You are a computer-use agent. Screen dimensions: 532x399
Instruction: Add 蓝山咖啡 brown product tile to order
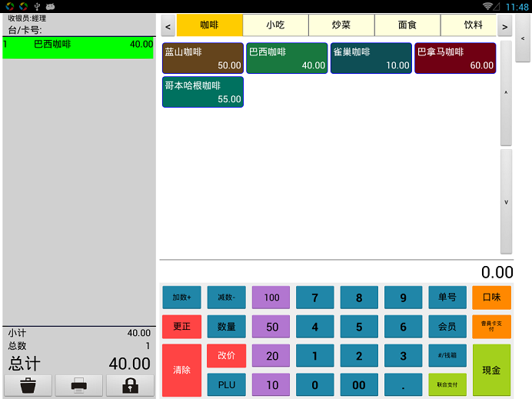203,58
